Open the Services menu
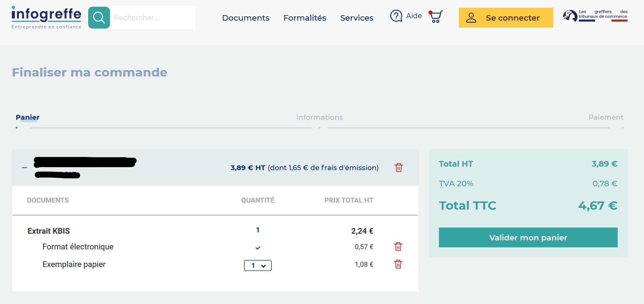644x304 pixels. point(357,18)
